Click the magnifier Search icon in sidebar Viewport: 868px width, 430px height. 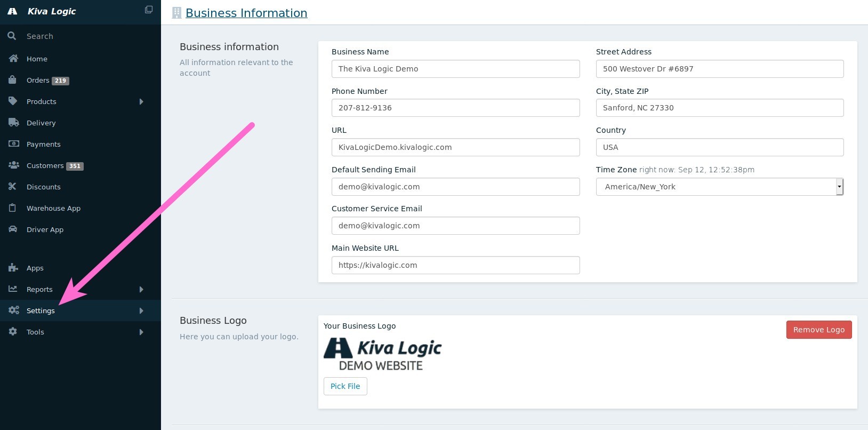pos(12,36)
